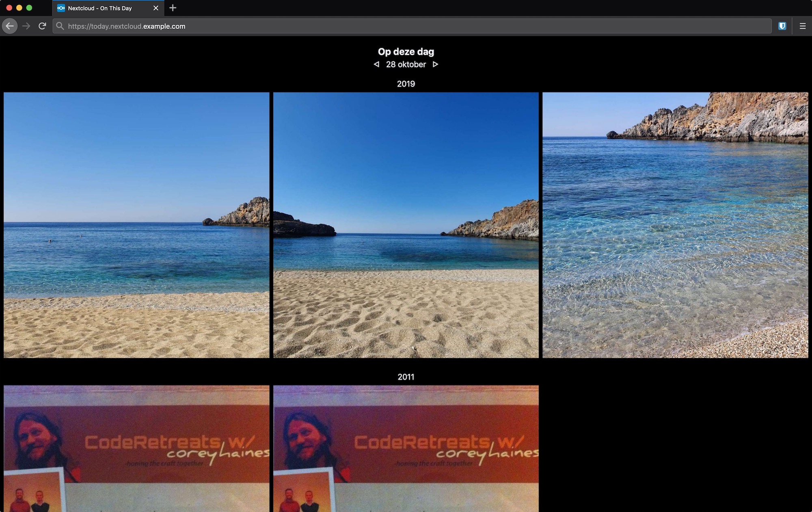Click the '28 oktober' date label
Screen dimensions: 812x512
coord(406,64)
